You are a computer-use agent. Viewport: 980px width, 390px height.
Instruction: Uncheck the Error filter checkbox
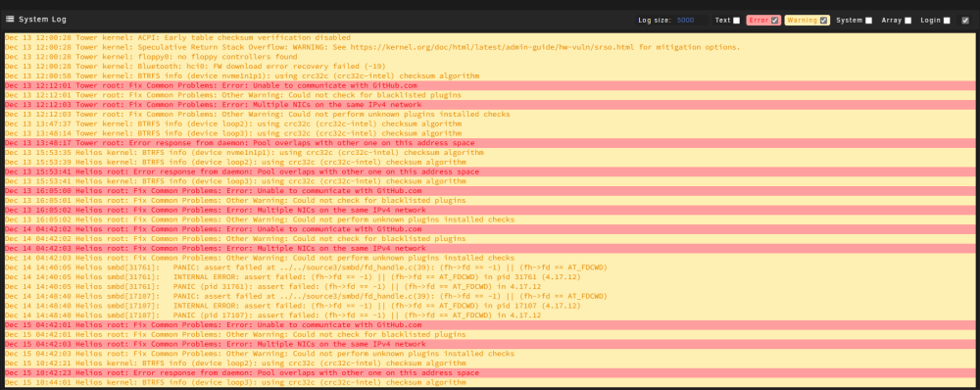775,21
